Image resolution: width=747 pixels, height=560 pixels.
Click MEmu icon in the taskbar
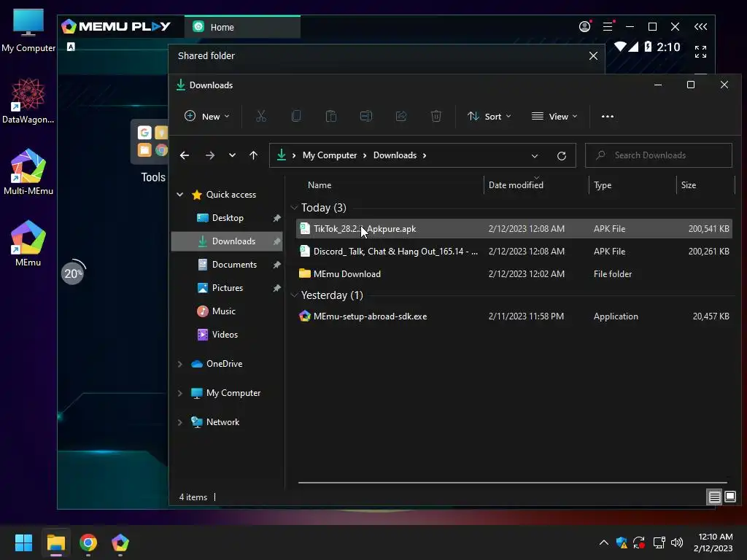pyautogui.click(x=120, y=542)
